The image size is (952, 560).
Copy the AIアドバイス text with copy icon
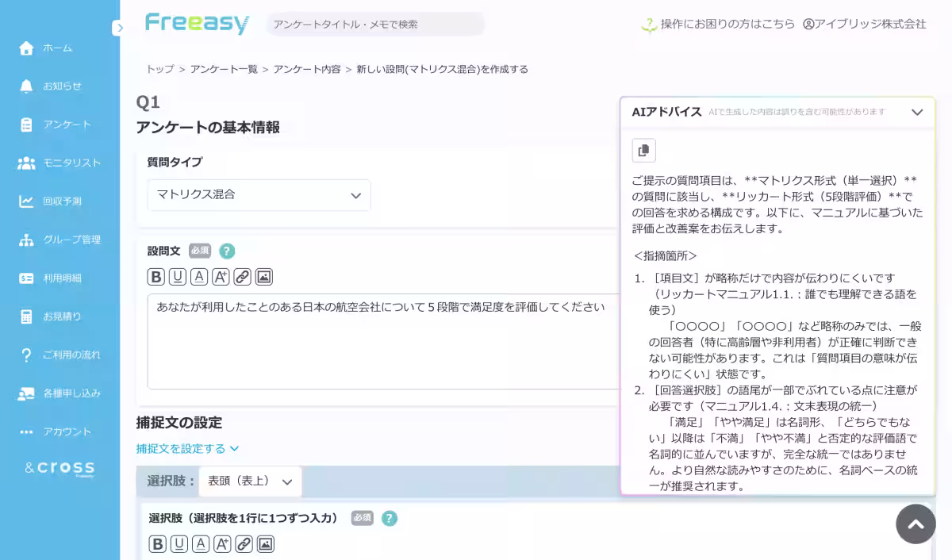click(x=643, y=150)
